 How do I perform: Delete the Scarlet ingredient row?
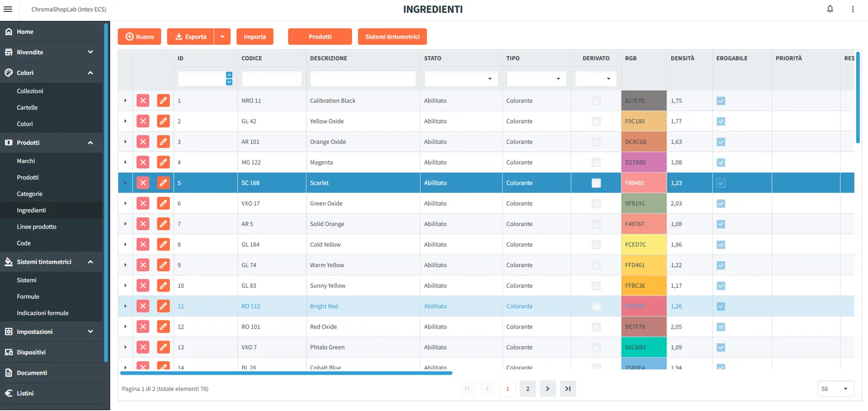(x=143, y=183)
